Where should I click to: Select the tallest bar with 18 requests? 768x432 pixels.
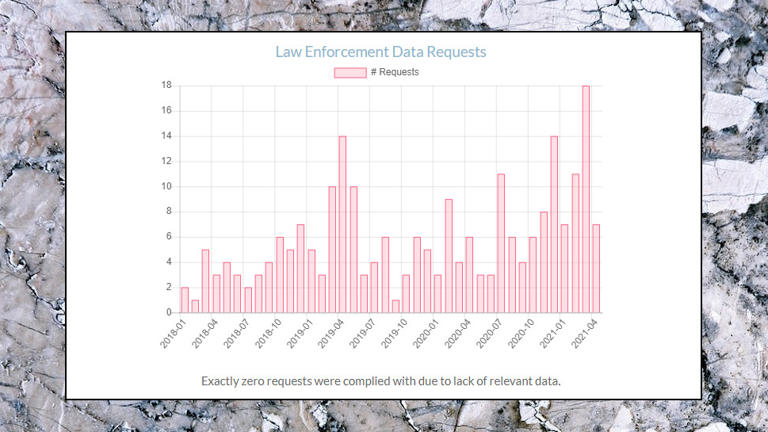(x=586, y=199)
